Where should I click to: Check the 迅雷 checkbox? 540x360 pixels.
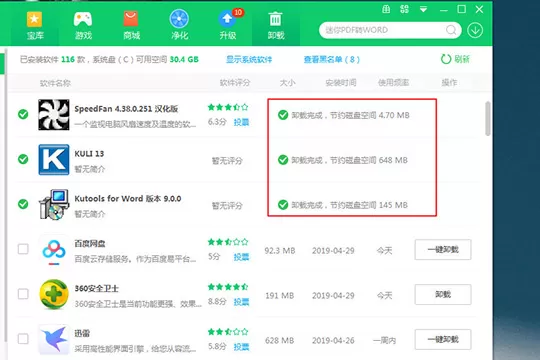coord(23,339)
